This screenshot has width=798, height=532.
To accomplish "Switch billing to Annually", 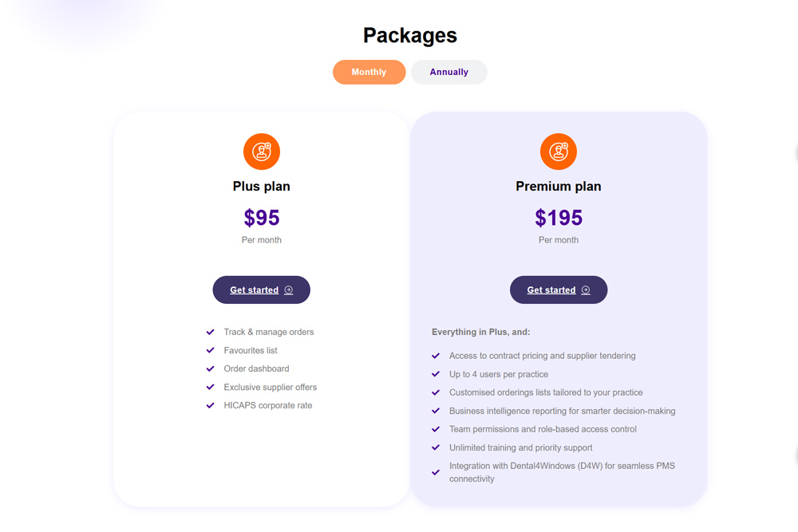I will [449, 72].
